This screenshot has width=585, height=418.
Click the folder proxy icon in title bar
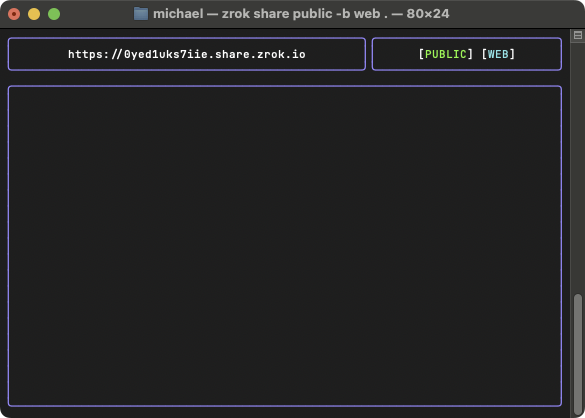point(141,14)
